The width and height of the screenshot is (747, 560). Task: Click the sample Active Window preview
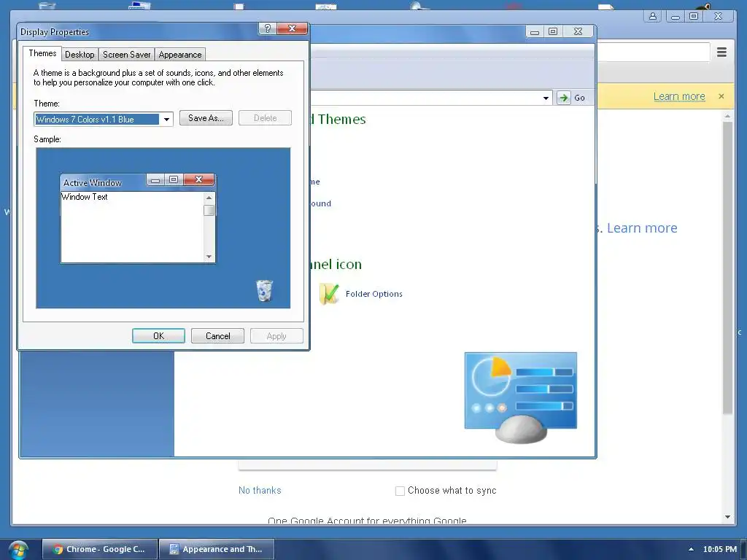[x=138, y=218]
